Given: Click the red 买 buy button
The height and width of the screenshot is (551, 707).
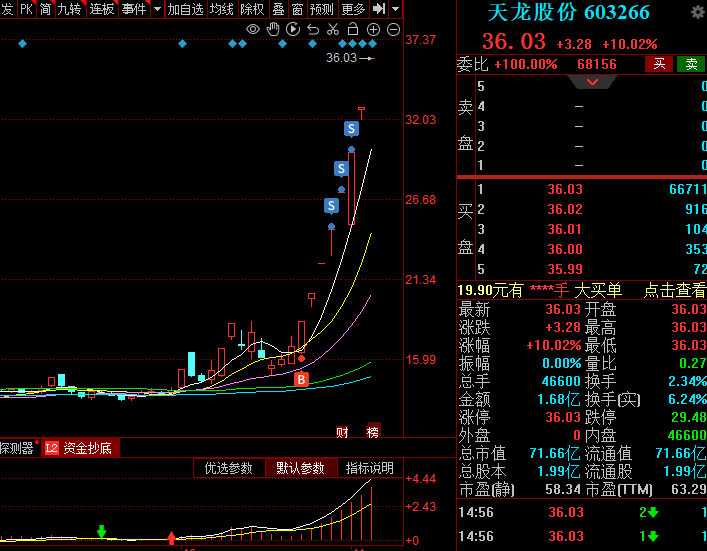Looking at the screenshot, I should (659, 64).
